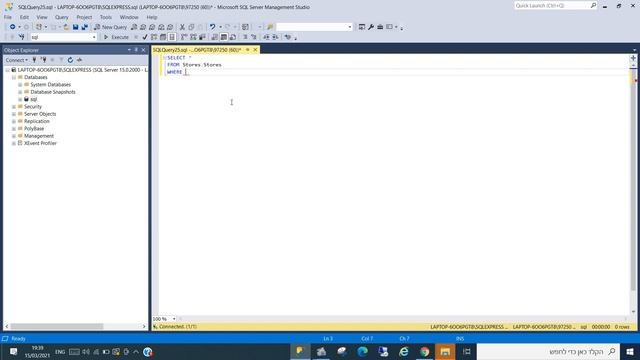640x360 pixels.
Task: Select the Management tree item
Action: [39, 136]
